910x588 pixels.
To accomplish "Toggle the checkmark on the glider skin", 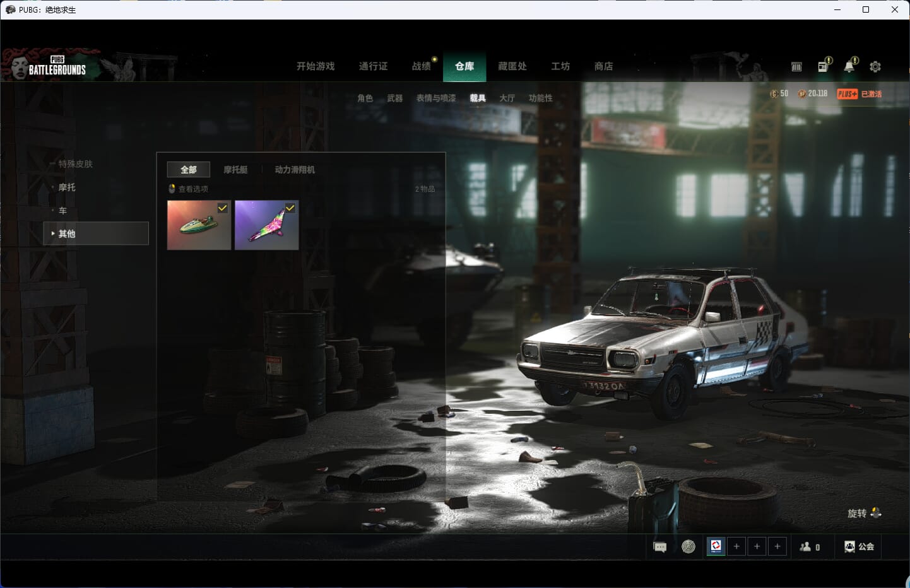I will (290, 208).
